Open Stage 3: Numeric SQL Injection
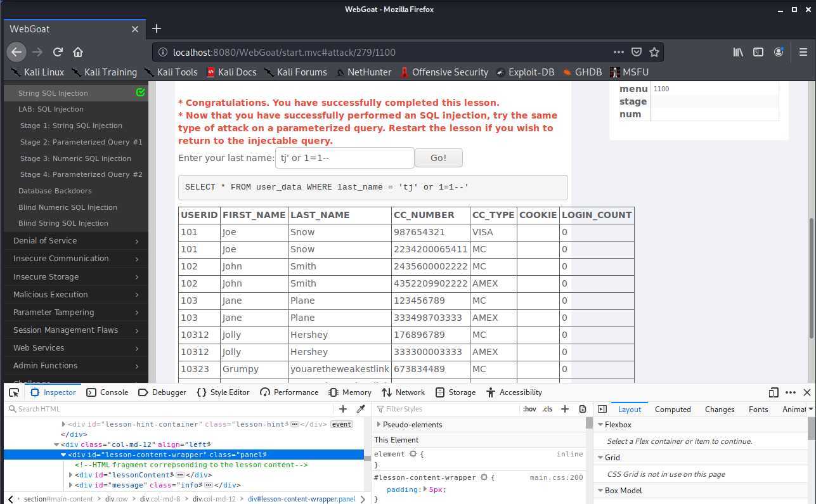816x504 pixels. pos(75,158)
